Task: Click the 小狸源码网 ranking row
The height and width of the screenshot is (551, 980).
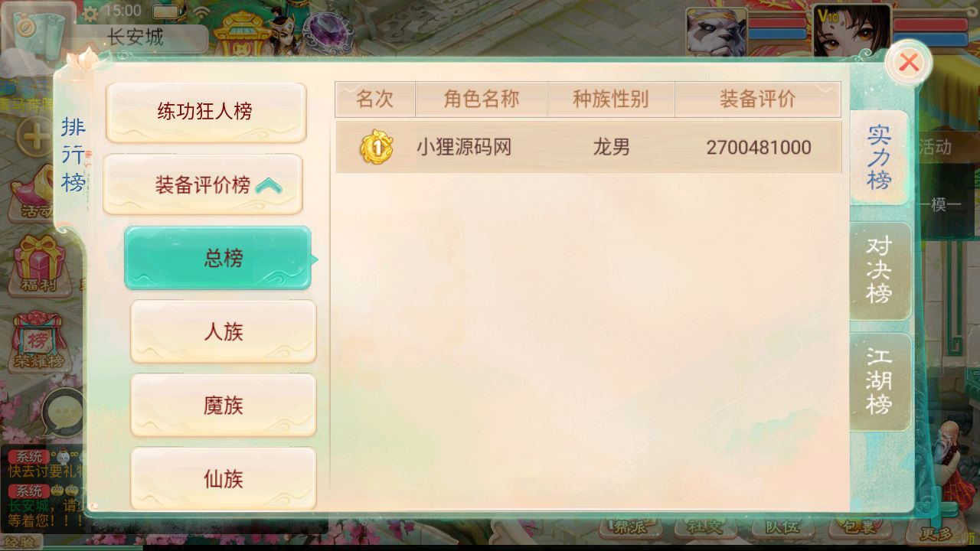Action: pos(589,147)
